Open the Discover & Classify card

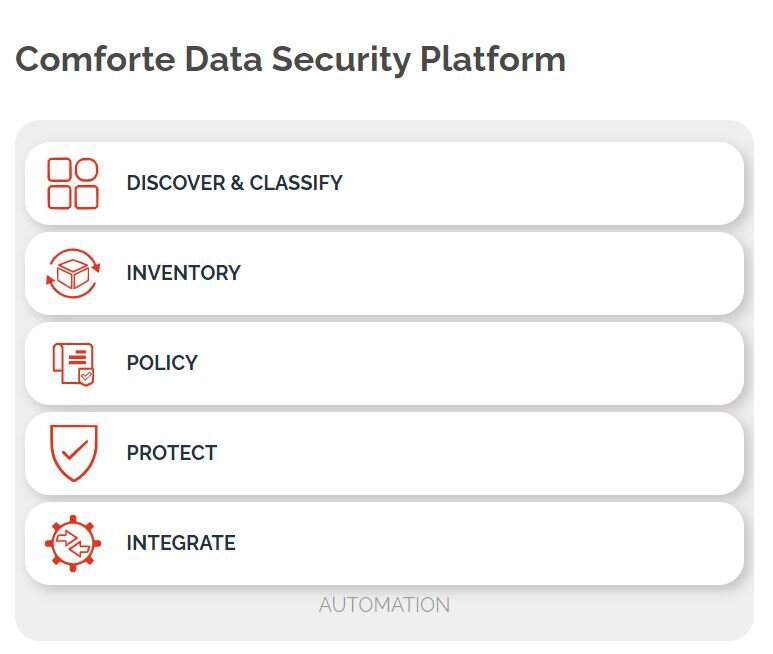(x=385, y=183)
